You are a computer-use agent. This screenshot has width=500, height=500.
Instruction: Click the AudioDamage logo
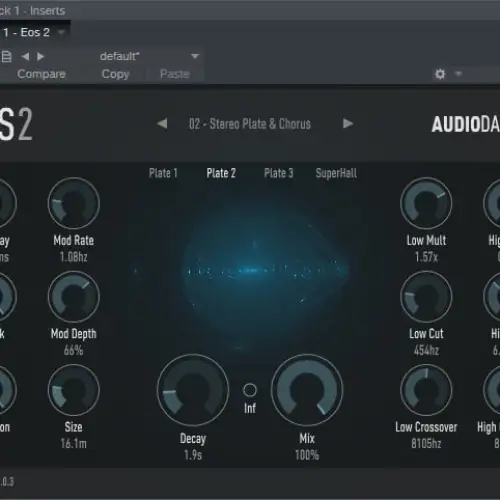pyautogui.click(x=466, y=124)
